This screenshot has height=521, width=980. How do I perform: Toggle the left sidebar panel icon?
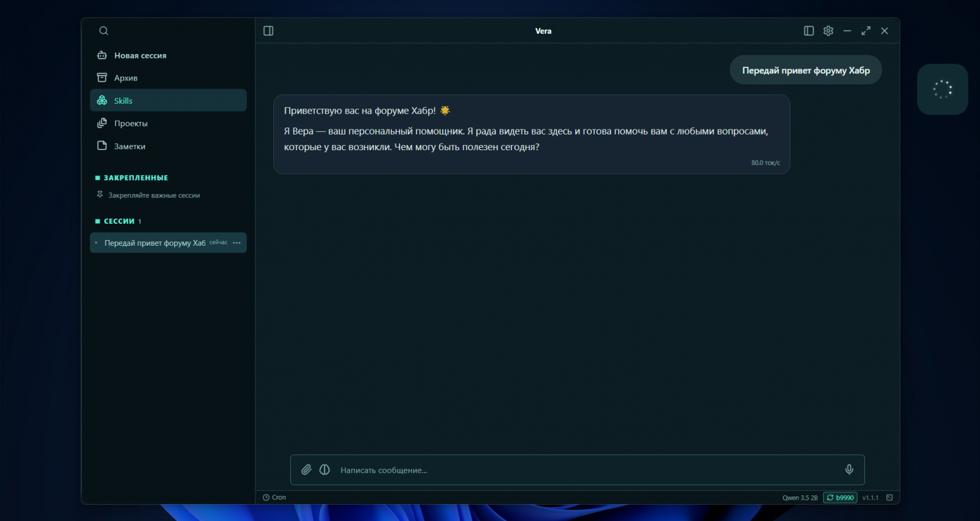[x=268, y=31]
